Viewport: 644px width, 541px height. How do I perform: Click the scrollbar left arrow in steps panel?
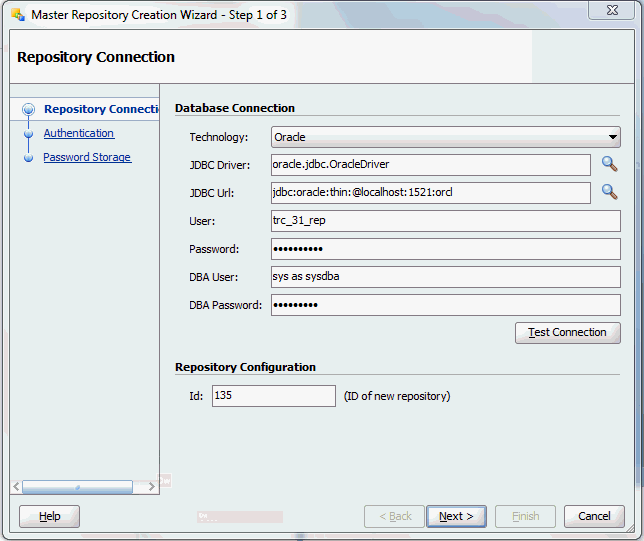pos(16,487)
